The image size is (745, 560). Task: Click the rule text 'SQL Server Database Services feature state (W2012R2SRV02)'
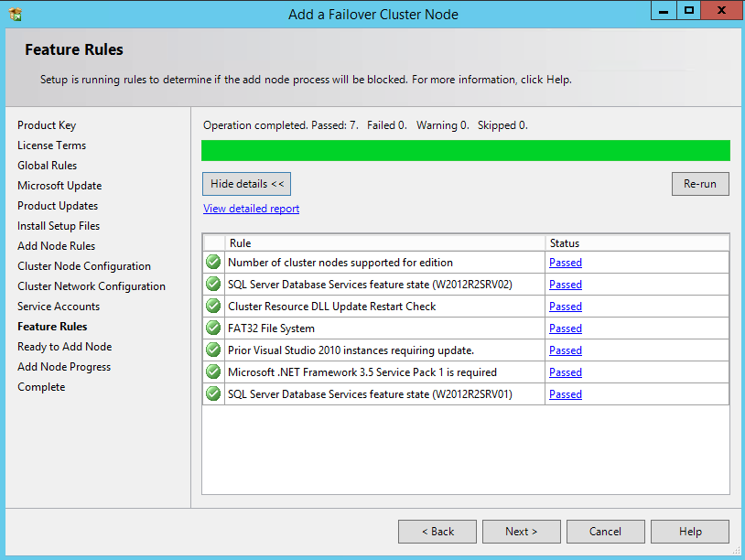tap(370, 285)
